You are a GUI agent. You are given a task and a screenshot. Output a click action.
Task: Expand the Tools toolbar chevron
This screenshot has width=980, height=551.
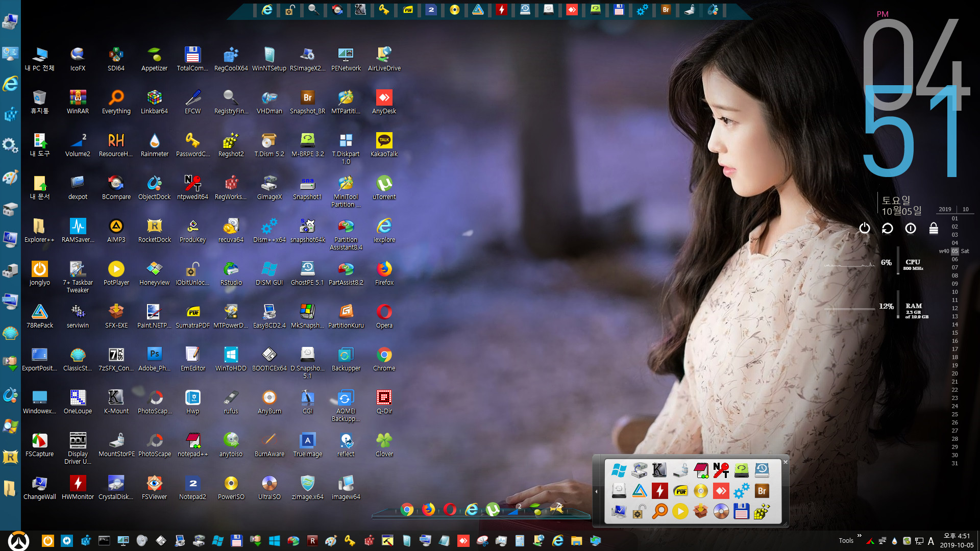coord(860,536)
